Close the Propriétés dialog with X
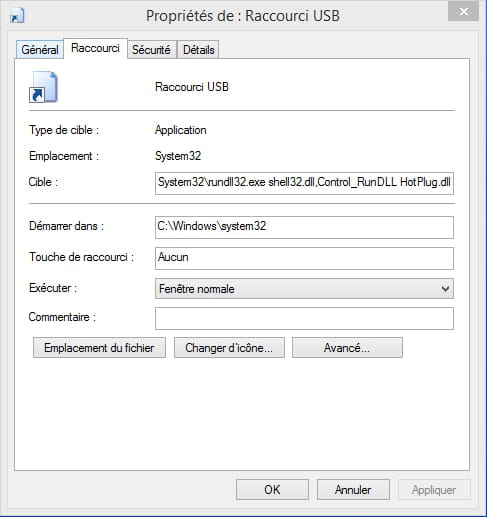487x517 pixels. point(463,12)
